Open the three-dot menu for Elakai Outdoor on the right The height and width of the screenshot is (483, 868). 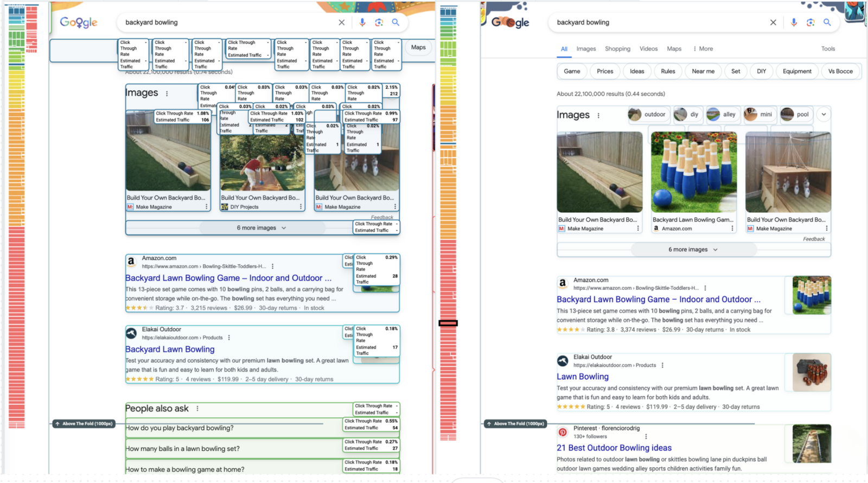tap(662, 365)
